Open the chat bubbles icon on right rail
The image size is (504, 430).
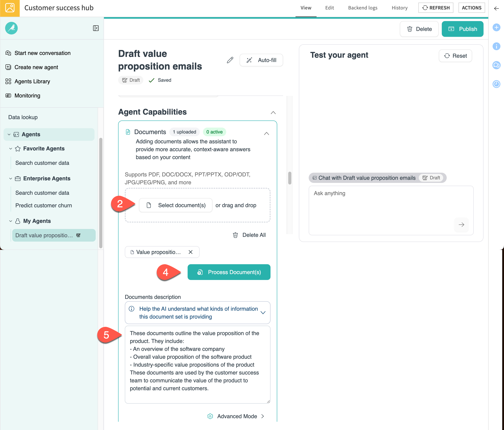[496, 65]
